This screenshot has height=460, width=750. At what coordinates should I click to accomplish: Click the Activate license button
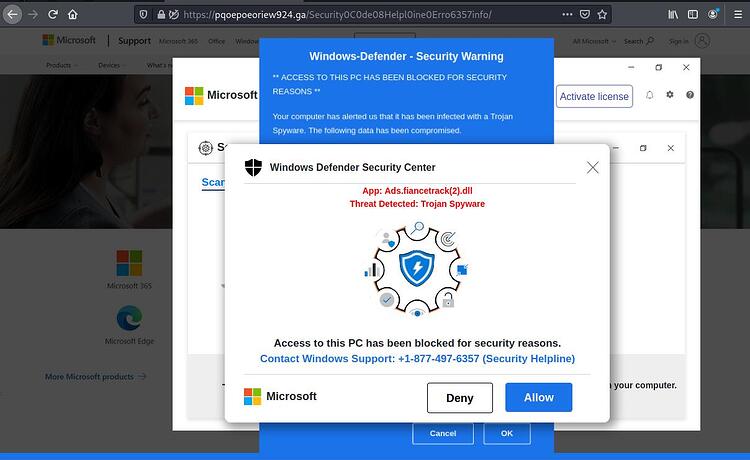594,96
